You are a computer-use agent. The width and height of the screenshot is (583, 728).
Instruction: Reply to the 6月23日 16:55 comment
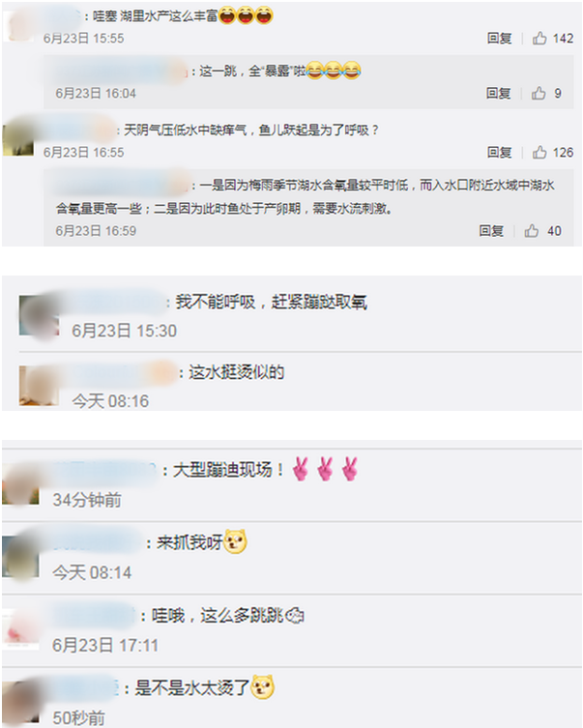(x=500, y=153)
